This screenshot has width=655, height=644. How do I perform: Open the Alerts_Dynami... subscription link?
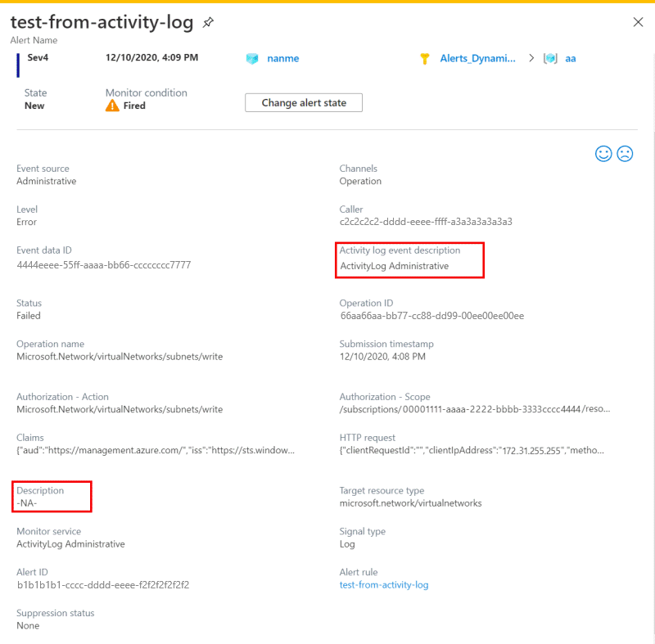point(477,58)
